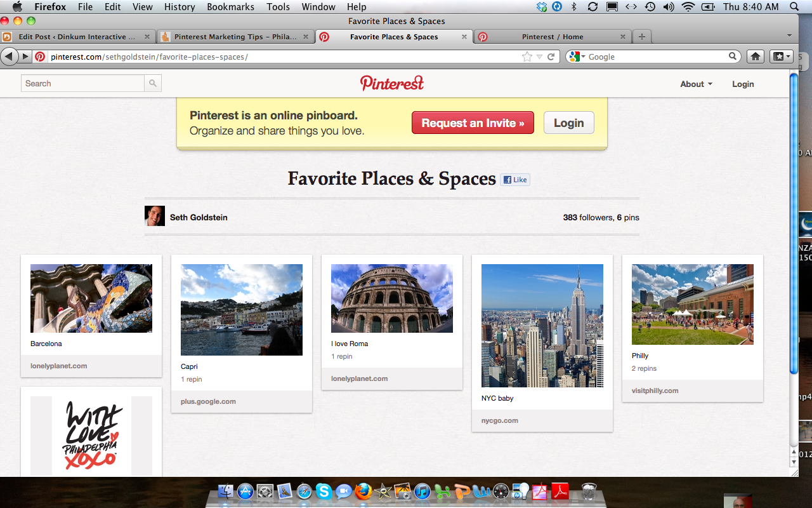
Task: Open a new tab with plus button
Action: [x=642, y=37]
